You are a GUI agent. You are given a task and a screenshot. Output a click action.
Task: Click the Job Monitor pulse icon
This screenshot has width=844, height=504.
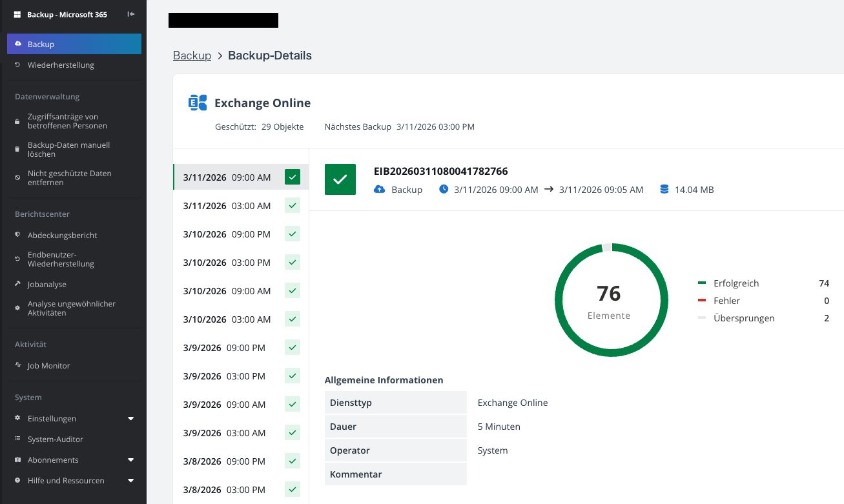coord(18,365)
